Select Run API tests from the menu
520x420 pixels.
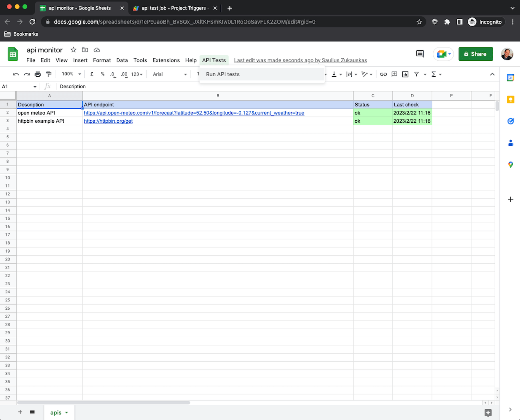pyautogui.click(x=222, y=74)
